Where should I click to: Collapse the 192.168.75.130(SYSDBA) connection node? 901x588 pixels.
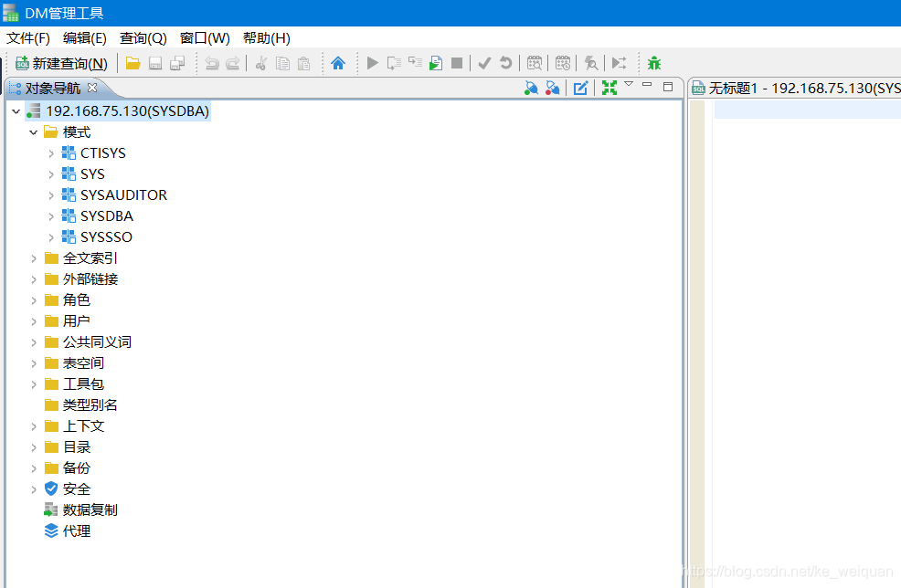coord(16,111)
